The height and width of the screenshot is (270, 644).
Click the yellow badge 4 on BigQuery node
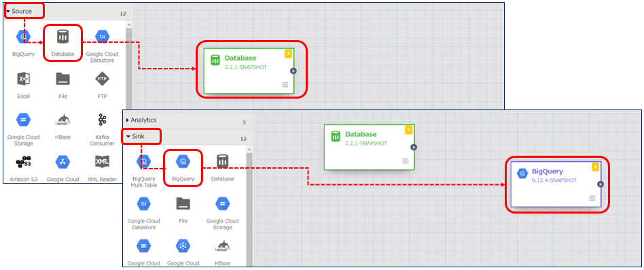(x=595, y=167)
